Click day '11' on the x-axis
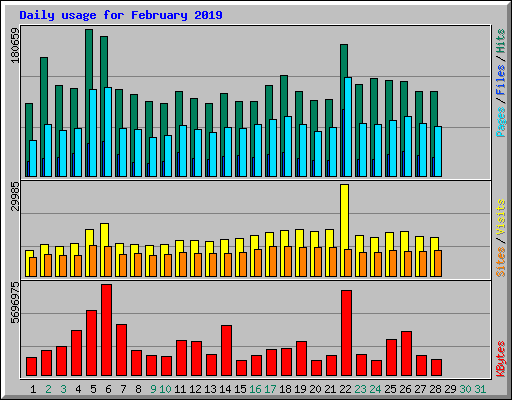 180,389
